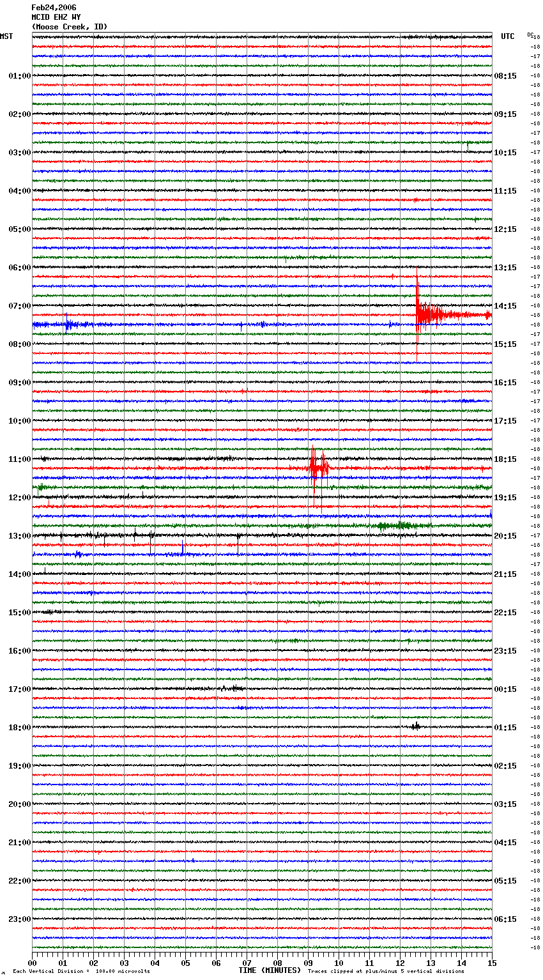Click the date label Feb24,2006
543x980 pixels.
[x=54, y=8]
